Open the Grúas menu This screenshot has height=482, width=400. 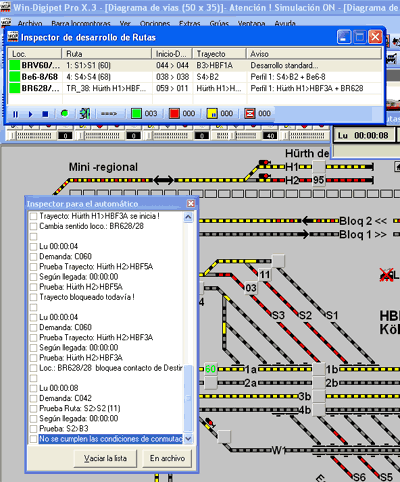(219, 24)
